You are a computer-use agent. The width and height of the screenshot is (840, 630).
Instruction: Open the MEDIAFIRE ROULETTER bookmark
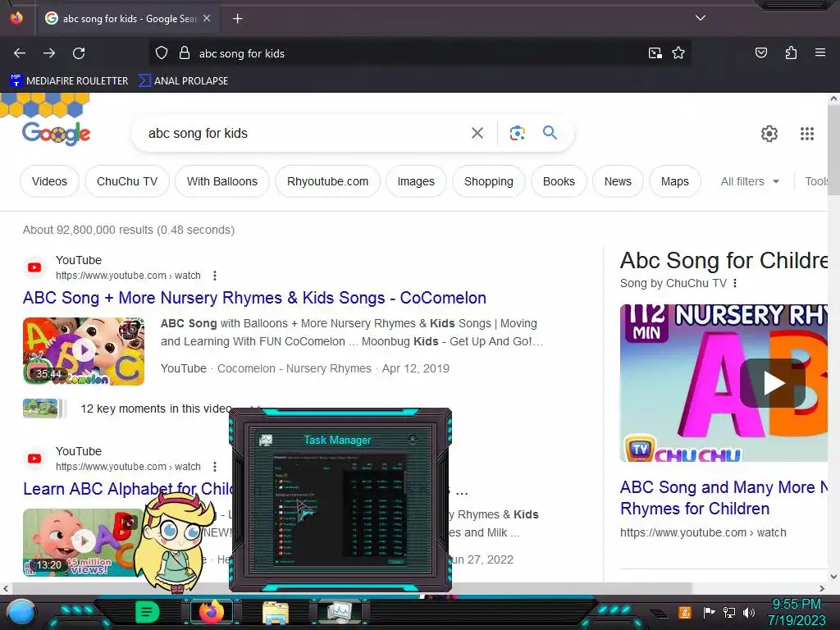[69, 81]
